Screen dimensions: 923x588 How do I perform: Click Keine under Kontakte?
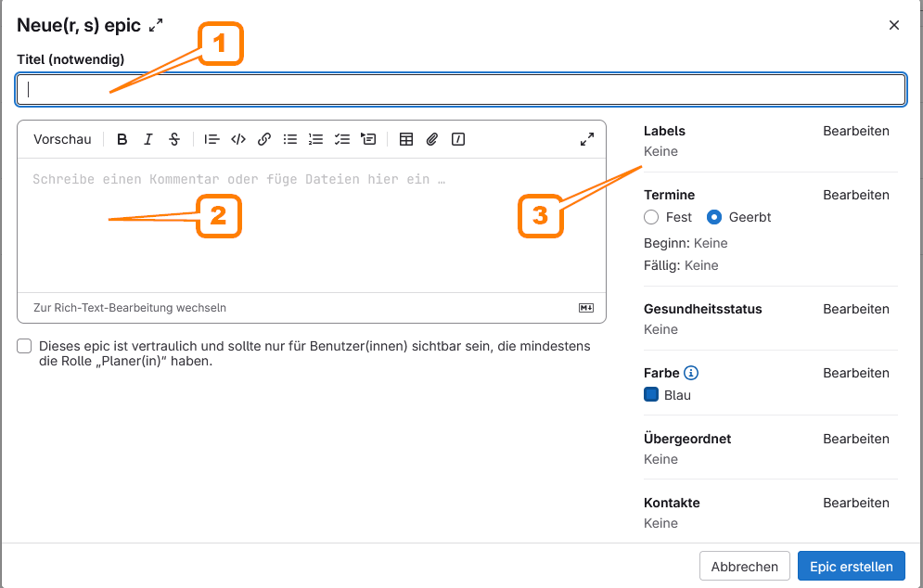click(660, 523)
